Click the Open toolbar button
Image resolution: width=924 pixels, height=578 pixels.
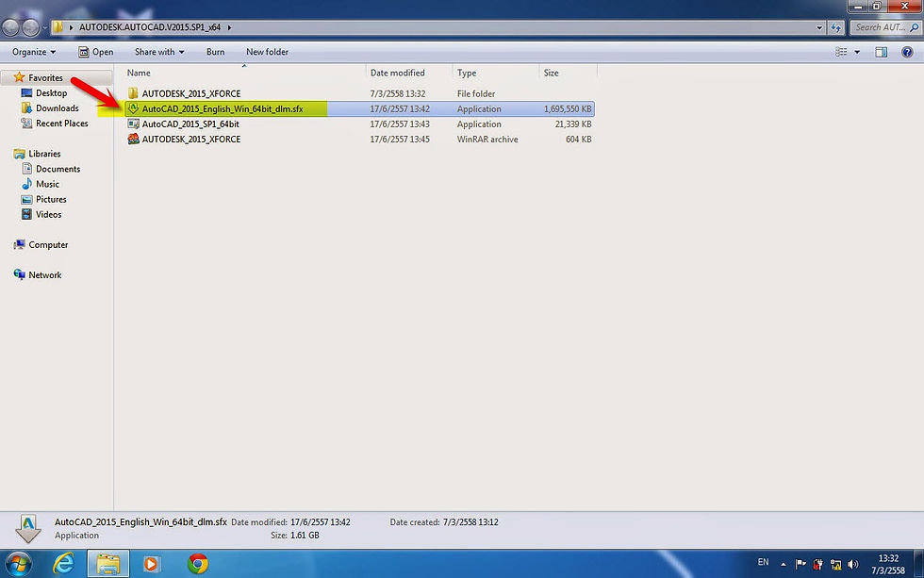(x=96, y=52)
